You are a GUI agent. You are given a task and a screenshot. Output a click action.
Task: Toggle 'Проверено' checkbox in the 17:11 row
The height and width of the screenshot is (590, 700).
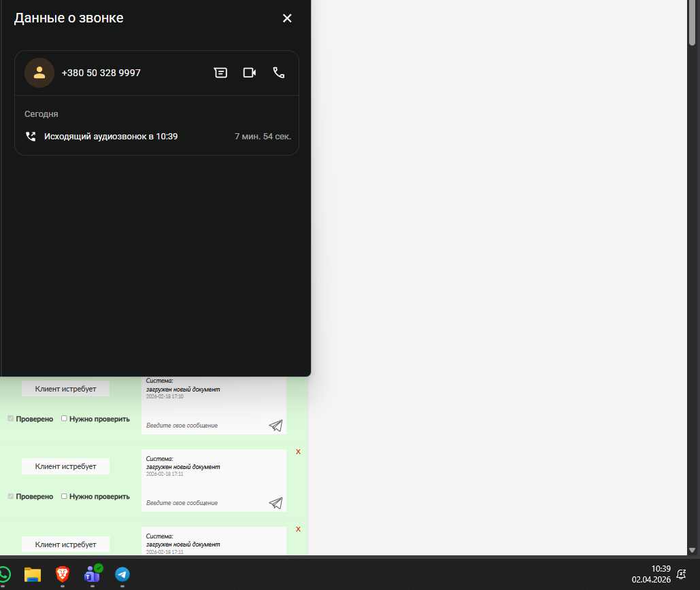(x=11, y=496)
